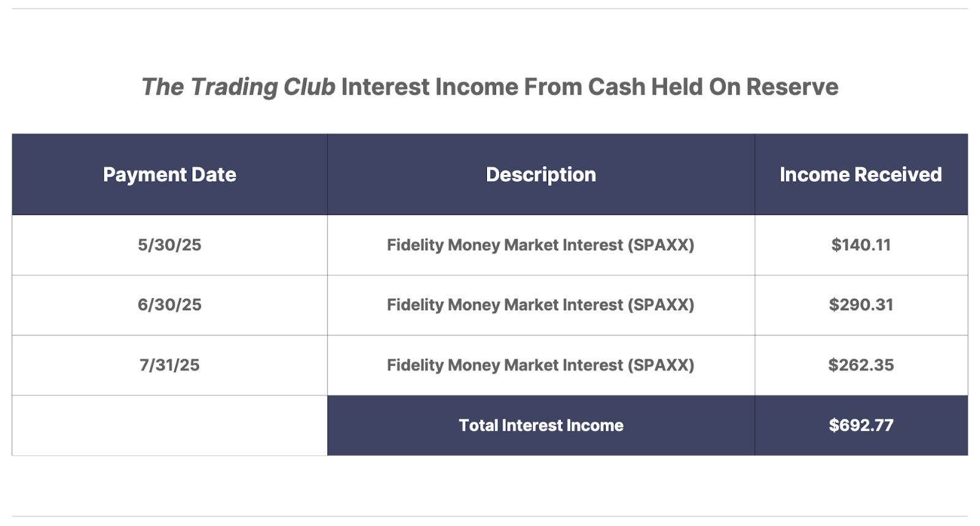This screenshot has height=526, width=980.
Task: Click the Income Received column header
Action: [861, 175]
